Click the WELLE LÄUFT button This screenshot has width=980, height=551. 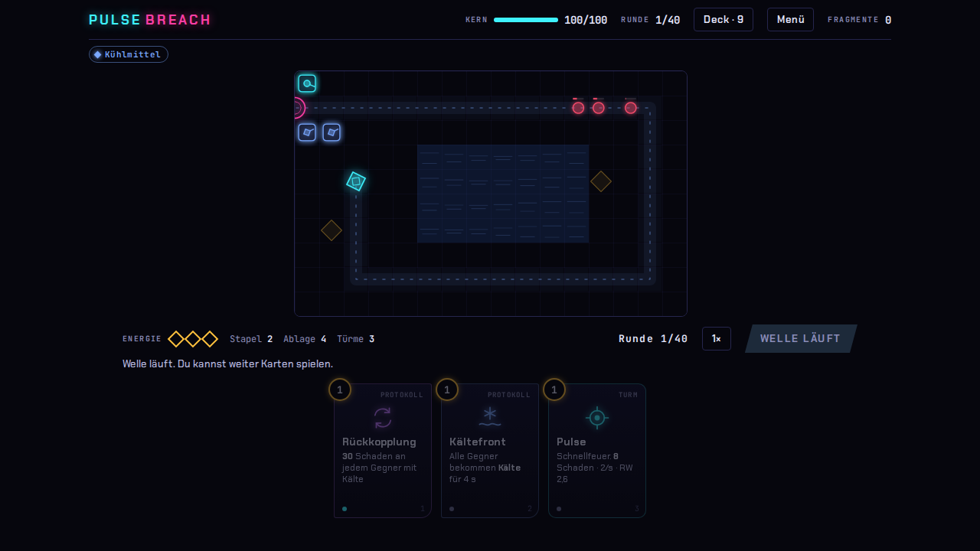point(801,339)
